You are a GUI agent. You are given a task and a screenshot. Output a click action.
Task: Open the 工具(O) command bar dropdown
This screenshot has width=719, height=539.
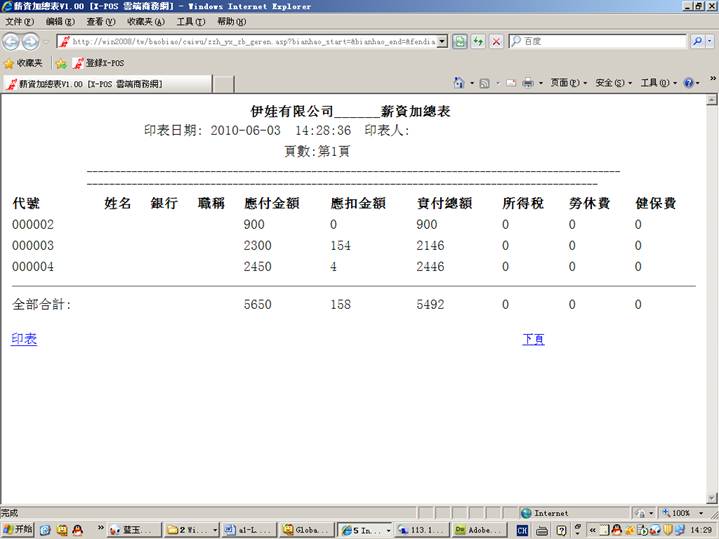click(x=657, y=83)
